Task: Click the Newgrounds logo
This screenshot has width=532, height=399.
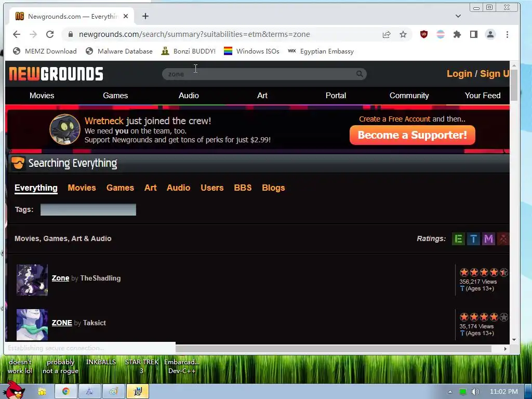Action: 56,74
